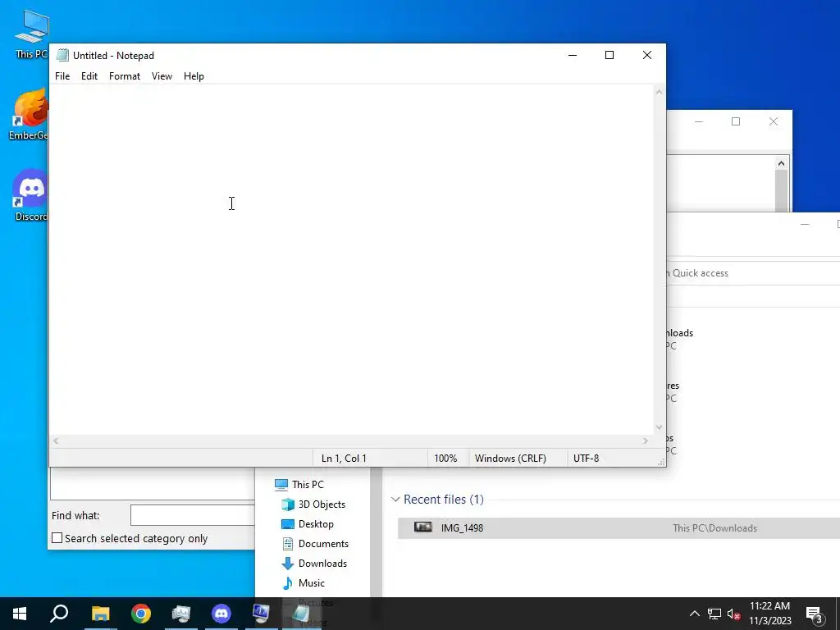Image resolution: width=840 pixels, height=630 pixels.
Task: Open the 11:22 AM clock and calendar
Action: coord(769,614)
